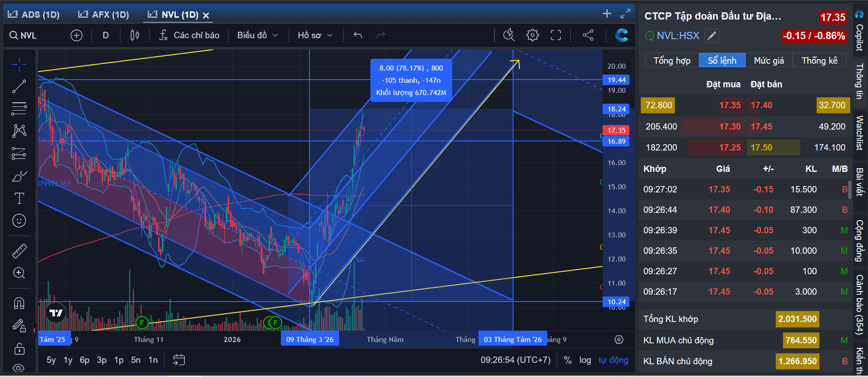Toggle magnet mode for drawings
Image resolution: width=868 pixels, height=377 pixels.
(19, 303)
